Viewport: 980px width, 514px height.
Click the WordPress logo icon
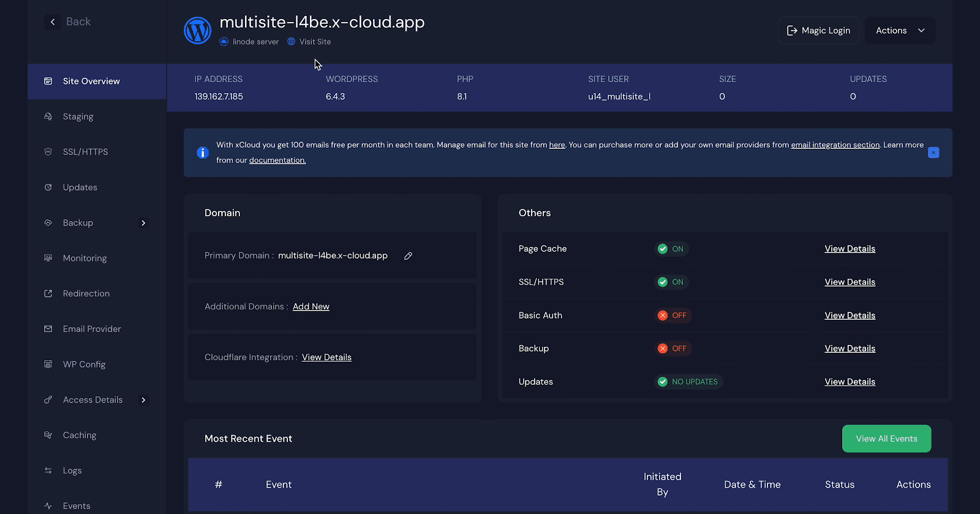pos(197,31)
